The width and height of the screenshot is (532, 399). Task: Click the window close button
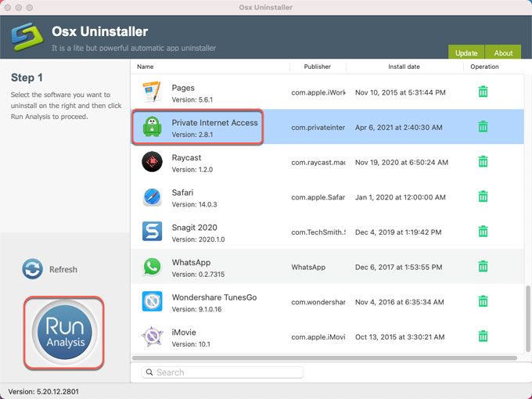(8, 8)
